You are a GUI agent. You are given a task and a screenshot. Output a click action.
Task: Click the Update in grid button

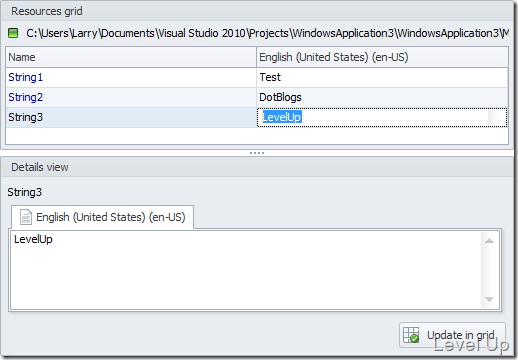[452, 335]
